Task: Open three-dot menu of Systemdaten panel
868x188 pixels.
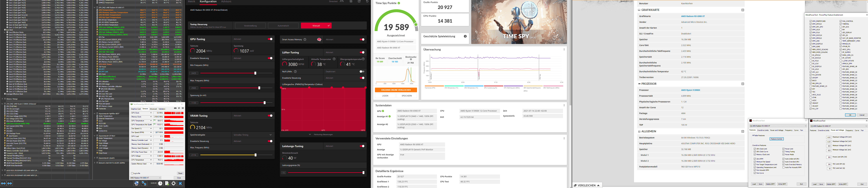Action: [564, 105]
